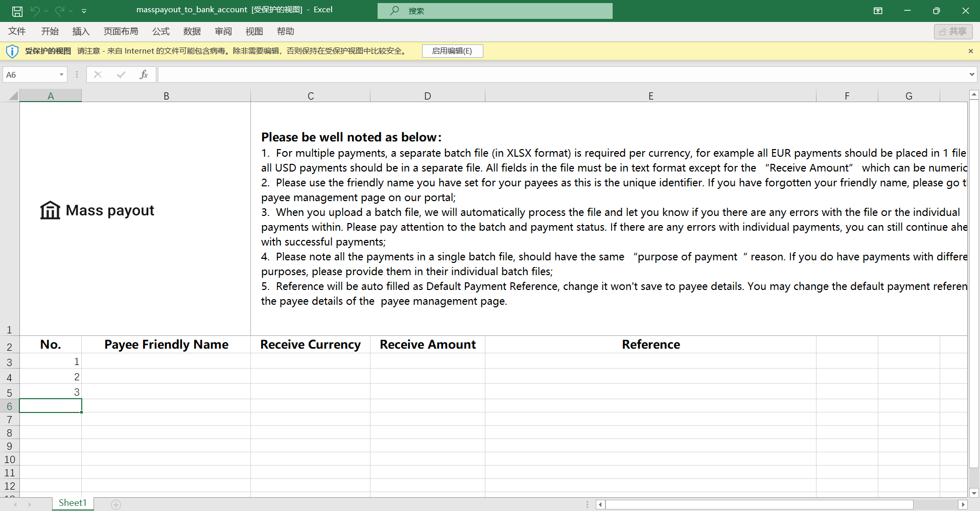Click the Insert Function fx icon

tap(144, 75)
